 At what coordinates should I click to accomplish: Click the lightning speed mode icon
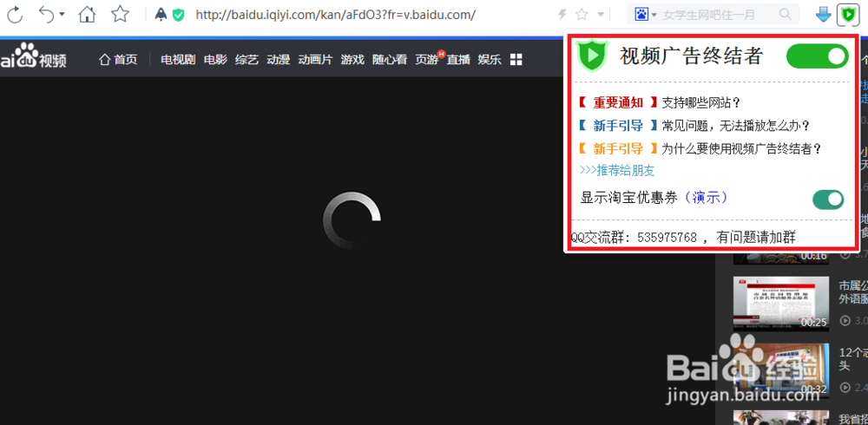click(562, 15)
